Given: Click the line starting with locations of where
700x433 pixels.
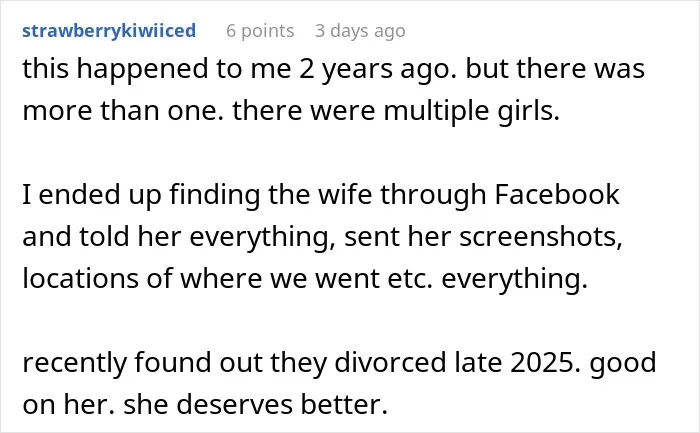Looking at the screenshot, I should point(305,279).
